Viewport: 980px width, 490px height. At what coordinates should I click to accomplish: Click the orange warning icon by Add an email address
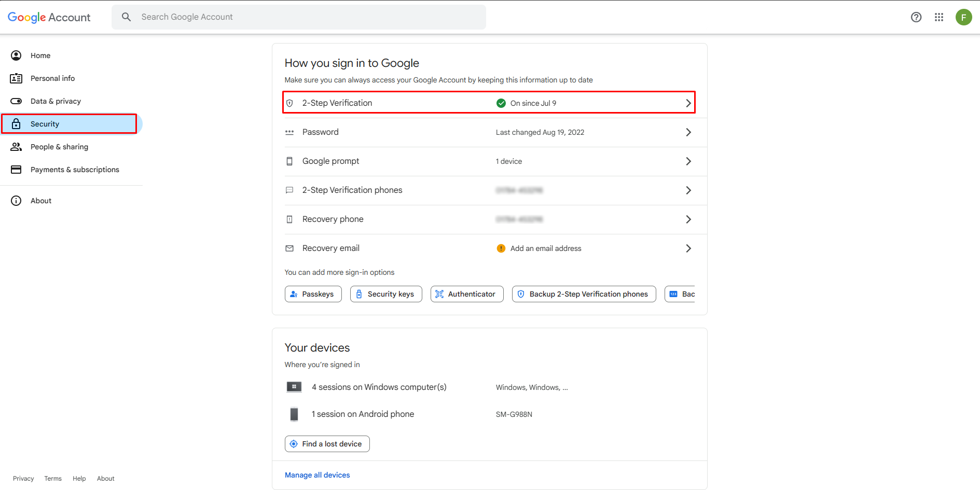click(x=501, y=248)
